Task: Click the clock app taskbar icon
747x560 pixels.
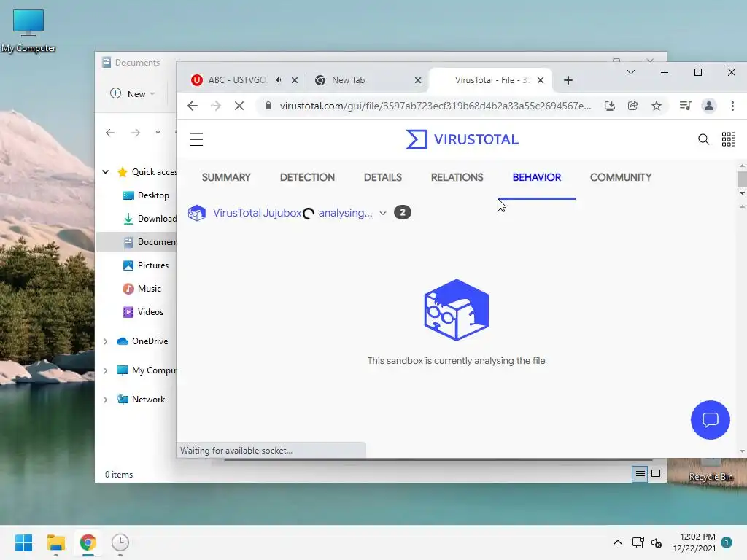Action: (x=120, y=542)
